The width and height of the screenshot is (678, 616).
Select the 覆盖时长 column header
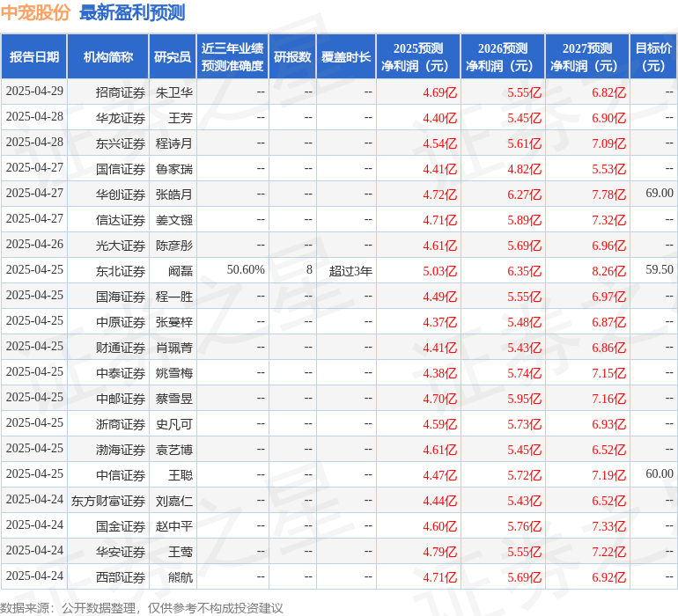(x=346, y=56)
